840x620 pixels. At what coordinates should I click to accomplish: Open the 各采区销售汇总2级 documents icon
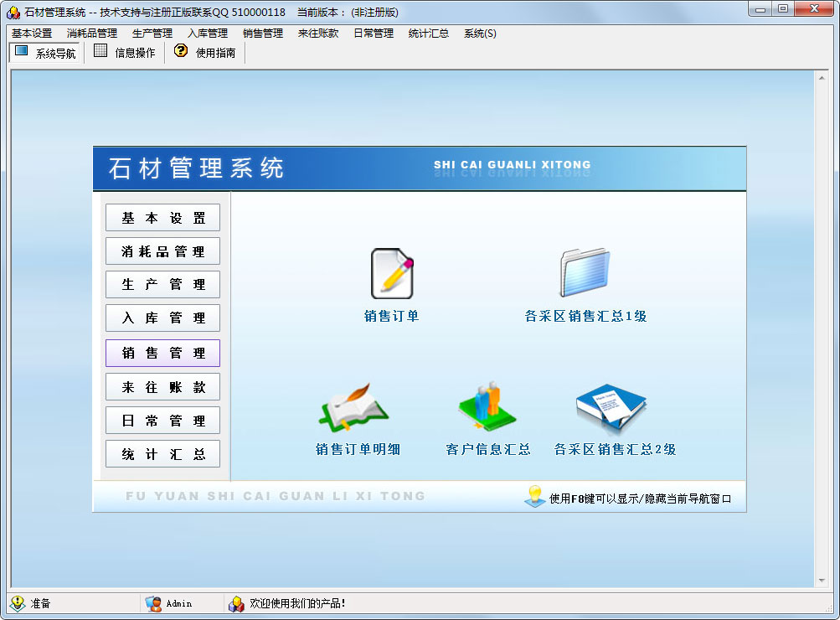point(611,408)
